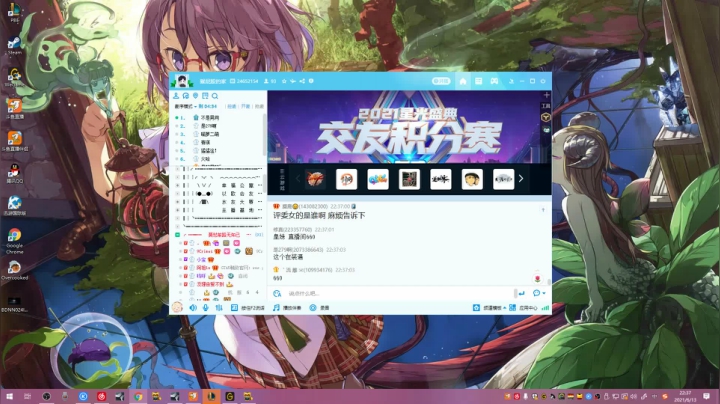720x404 pixels.
Task: Open Task View on the taskbar
Action: click(28, 396)
